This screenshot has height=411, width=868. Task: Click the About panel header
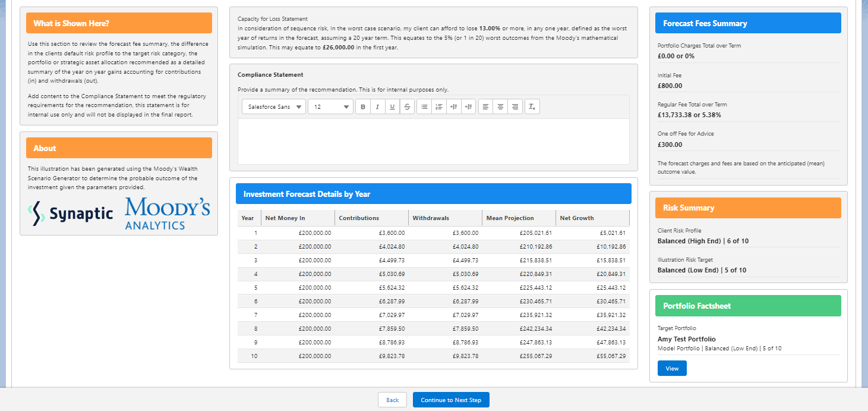point(119,148)
